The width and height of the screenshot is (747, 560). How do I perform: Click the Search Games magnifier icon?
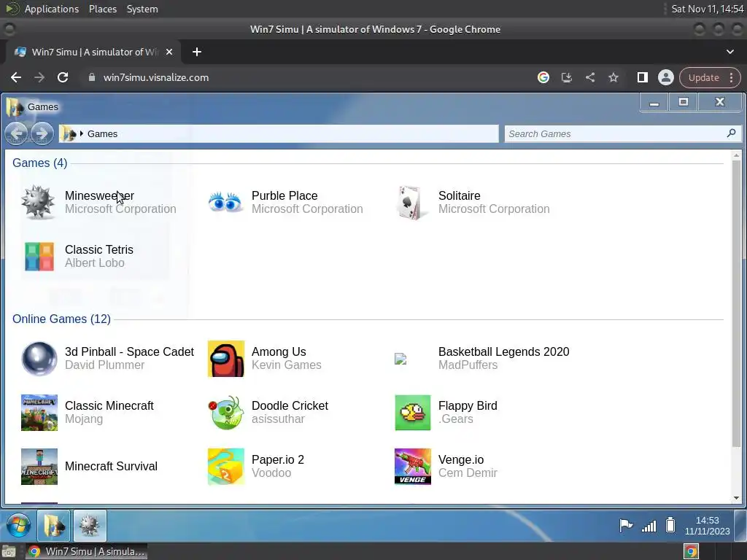point(731,133)
